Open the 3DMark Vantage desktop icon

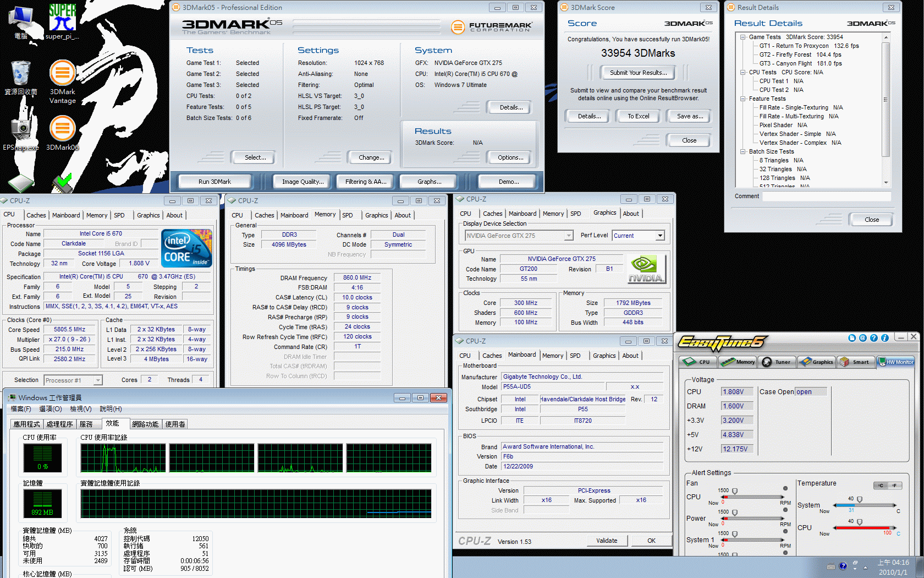point(62,74)
